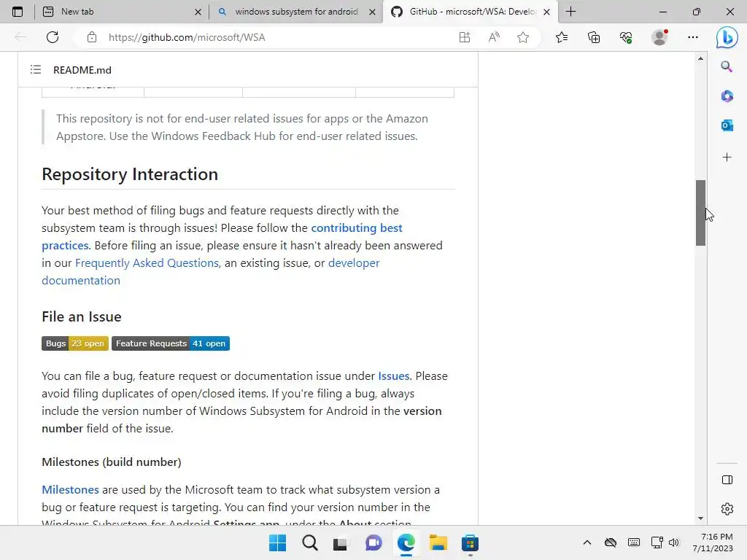
Task: Open Collections panel
Action: click(594, 37)
